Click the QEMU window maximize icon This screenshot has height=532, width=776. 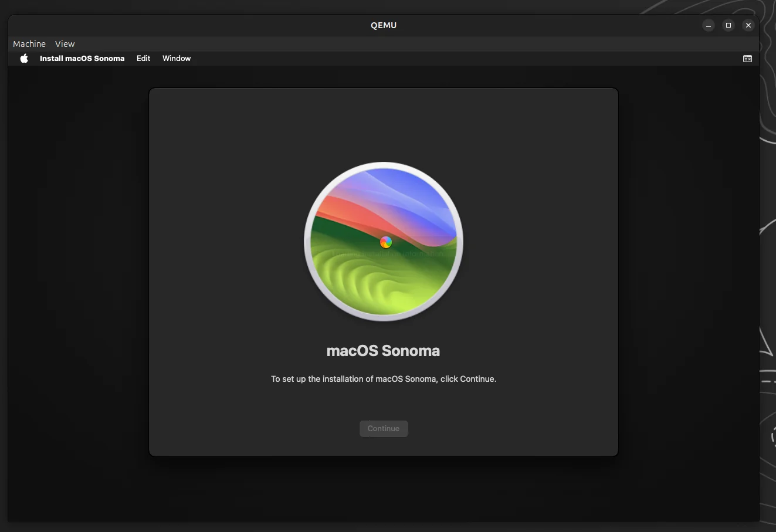(728, 25)
